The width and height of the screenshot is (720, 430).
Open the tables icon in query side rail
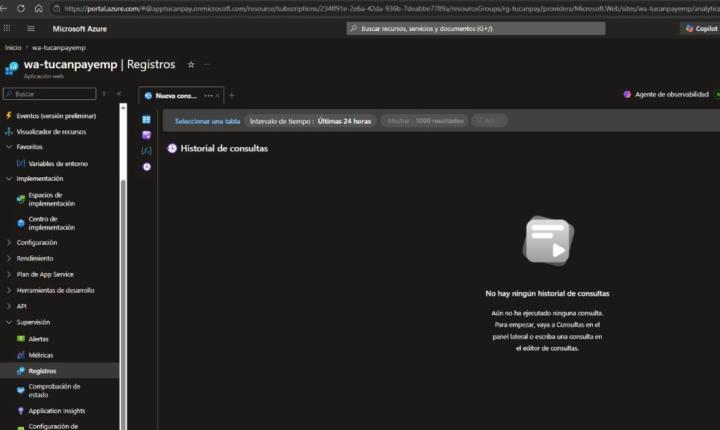pyautogui.click(x=146, y=119)
